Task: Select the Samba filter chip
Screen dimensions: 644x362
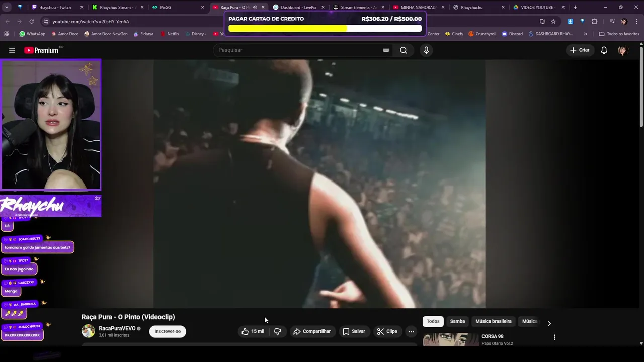Action: click(x=457, y=321)
